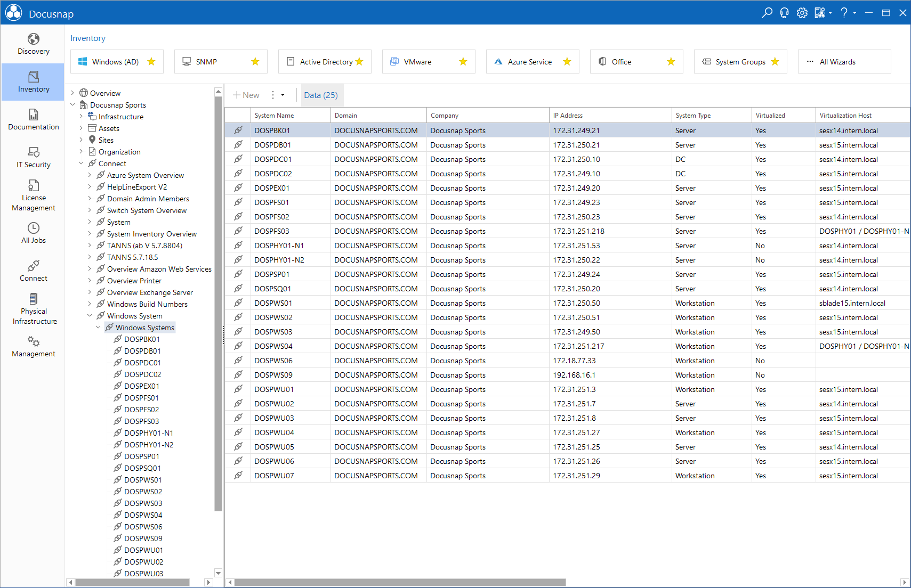This screenshot has height=588, width=911.
Task: Click the support headset icon
Action: 784,13
